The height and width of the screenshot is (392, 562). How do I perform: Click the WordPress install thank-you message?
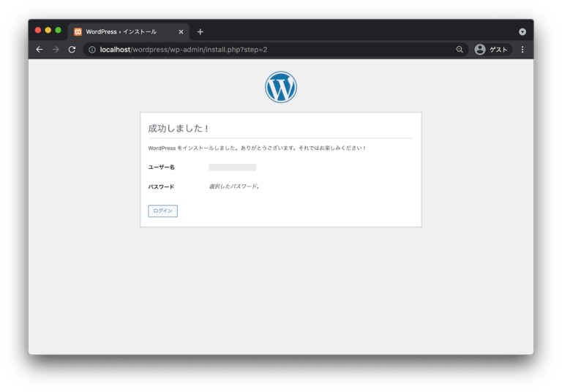[x=257, y=148]
